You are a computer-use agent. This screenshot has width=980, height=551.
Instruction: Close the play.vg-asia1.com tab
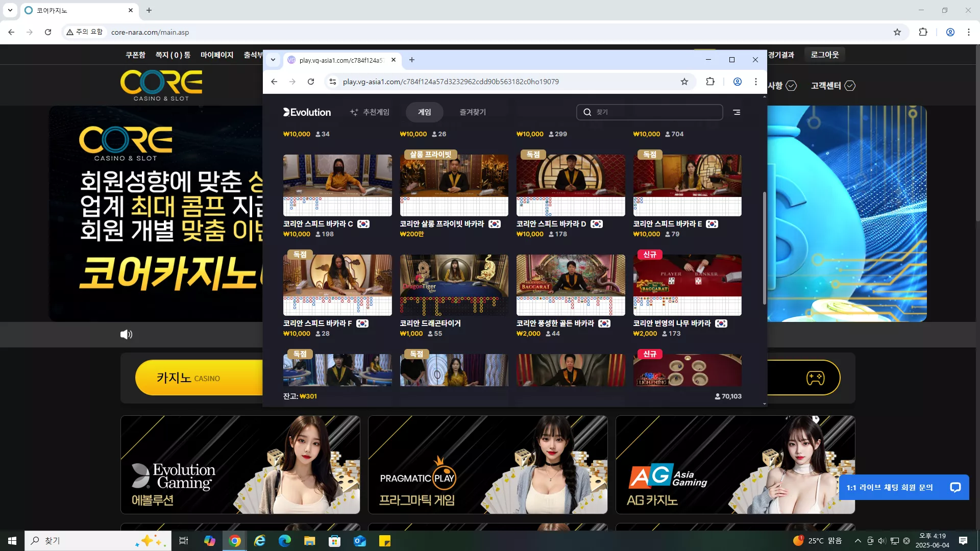pyautogui.click(x=394, y=60)
